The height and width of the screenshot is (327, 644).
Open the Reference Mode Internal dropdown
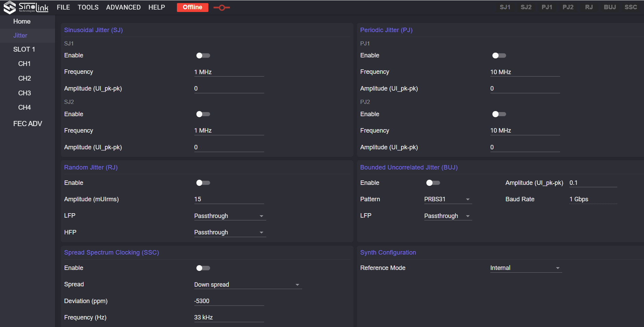(526, 268)
